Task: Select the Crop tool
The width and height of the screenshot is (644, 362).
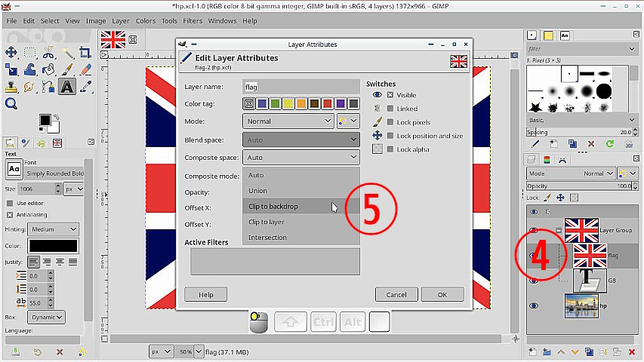Action: click(85, 53)
